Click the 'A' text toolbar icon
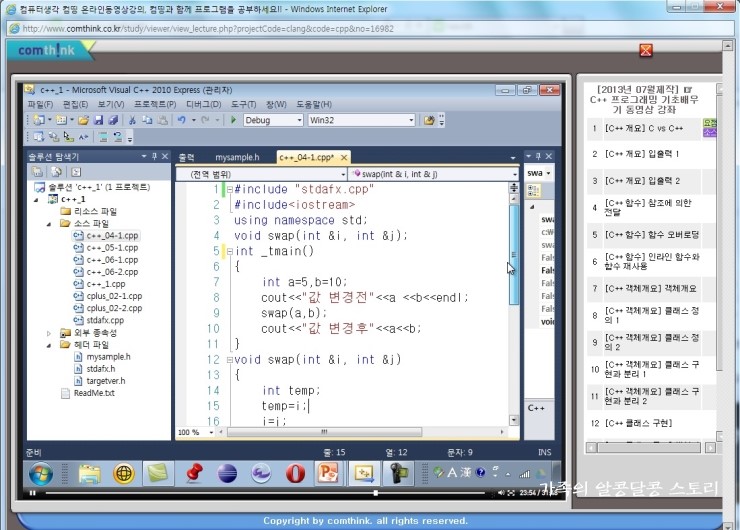740x530 pixels. point(84,137)
